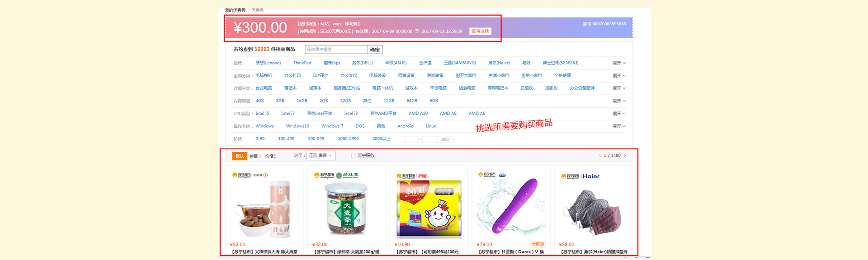Select the 办公打印 category
868x260 pixels.
pyautogui.click(x=292, y=75)
